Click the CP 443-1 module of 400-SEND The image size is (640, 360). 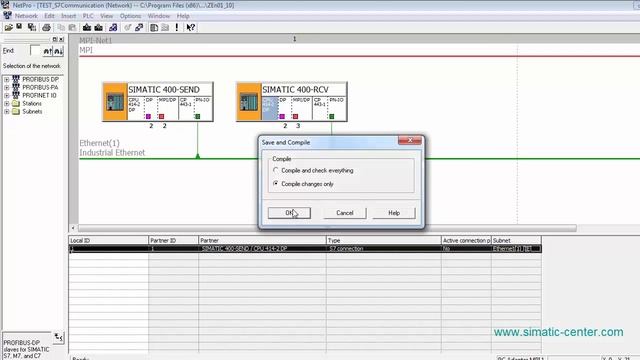pos(186,108)
